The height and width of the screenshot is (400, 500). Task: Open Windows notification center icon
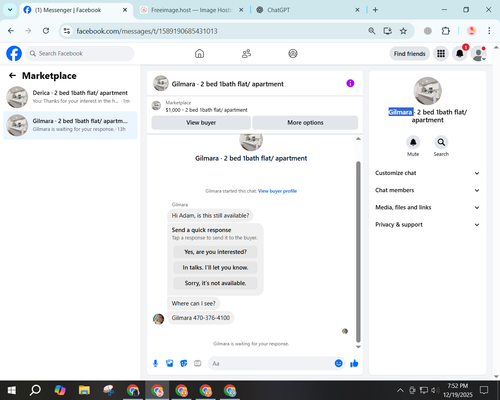(x=484, y=390)
